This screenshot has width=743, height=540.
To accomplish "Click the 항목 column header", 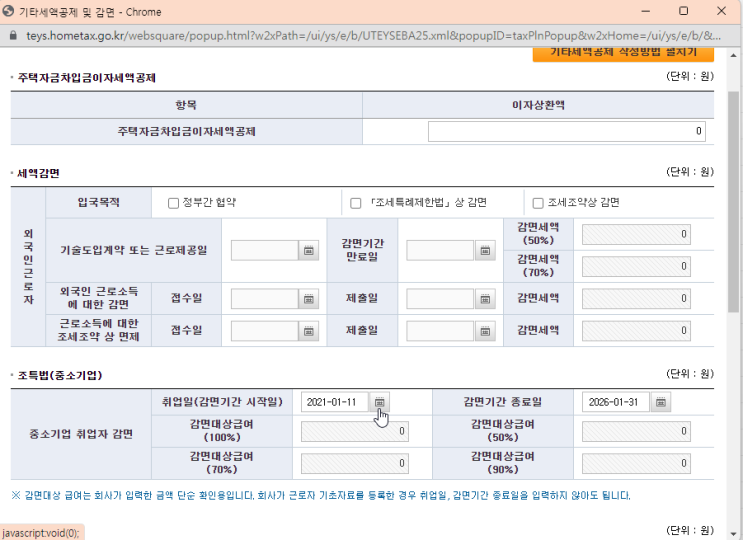I will coord(186,105).
